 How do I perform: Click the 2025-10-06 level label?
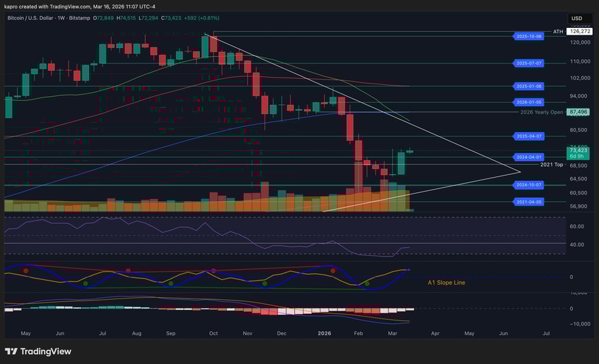pyautogui.click(x=529, y=36)
